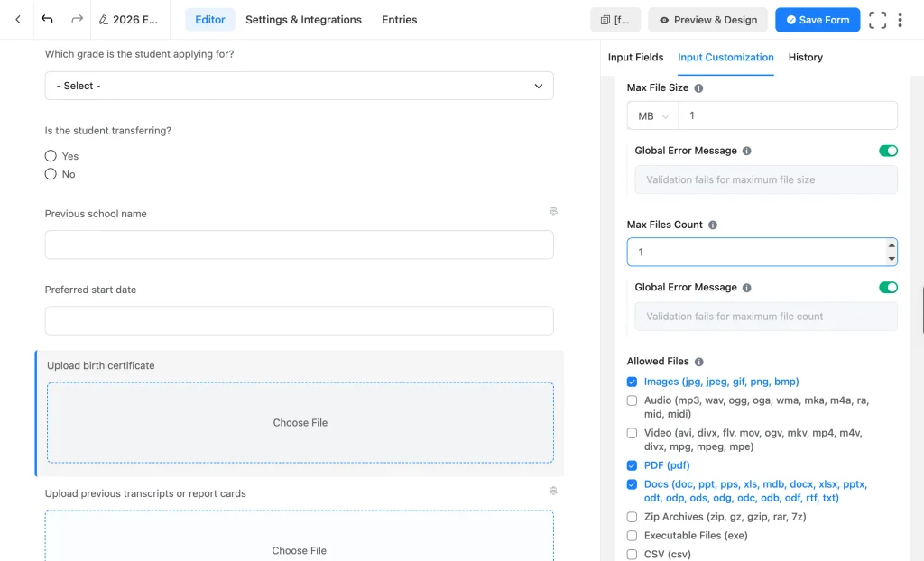Toggle Global Error Message for max file size
Screen dimensions: 924x561
pos(888,151)
